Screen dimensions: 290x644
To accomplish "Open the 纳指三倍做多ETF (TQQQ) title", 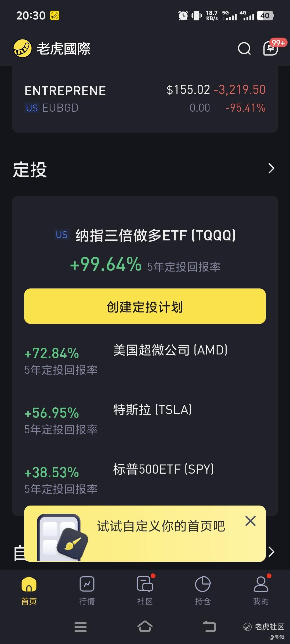I will coord(155,235).
